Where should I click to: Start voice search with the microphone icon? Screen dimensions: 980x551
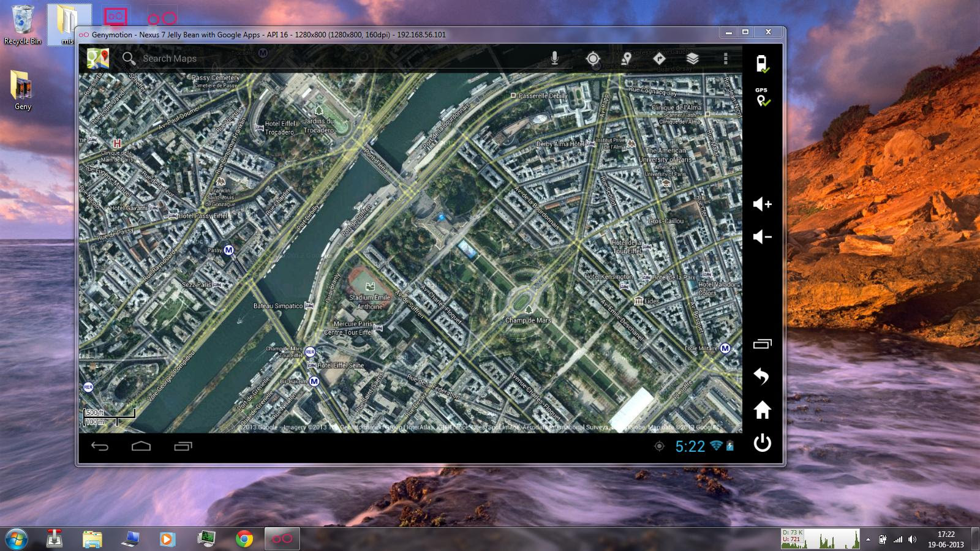pyautogui.click(x=554, y=58)
